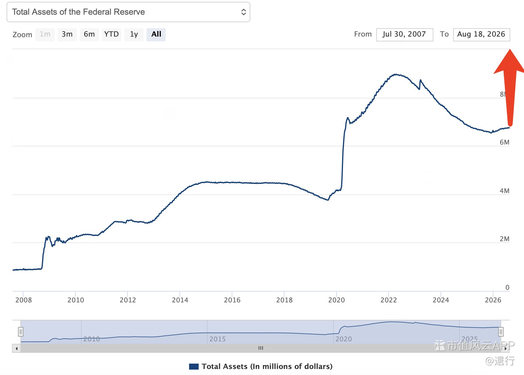Open the Total Assets of the Federal Reserve dropdown
The height and width of the screenshot is (375, 524).
tap(128, 12)
